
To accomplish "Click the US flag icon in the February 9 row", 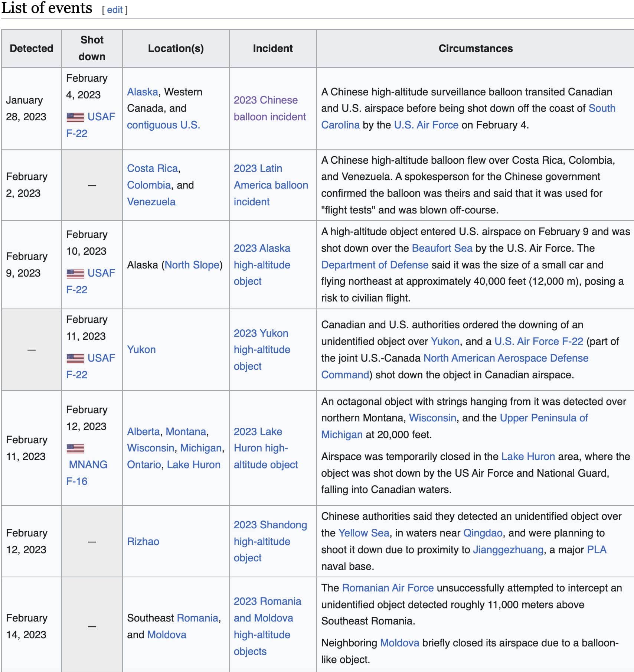I will click(x=75, y=274).
